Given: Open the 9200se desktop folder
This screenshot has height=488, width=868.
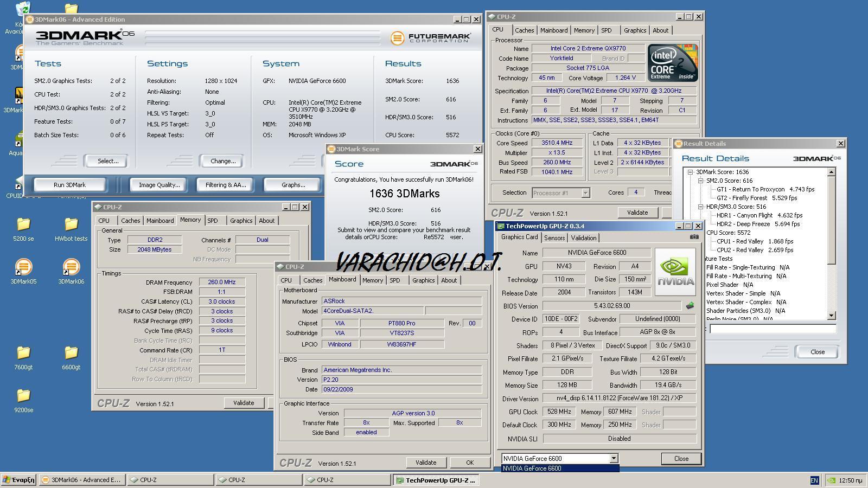Looking at the screenshot, I should coord(23,400).
